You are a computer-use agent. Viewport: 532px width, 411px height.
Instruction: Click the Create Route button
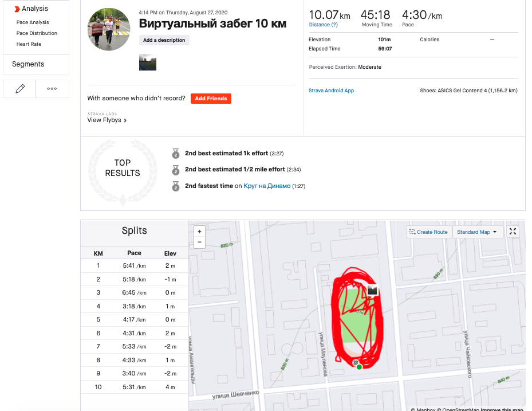pos(429,232)
